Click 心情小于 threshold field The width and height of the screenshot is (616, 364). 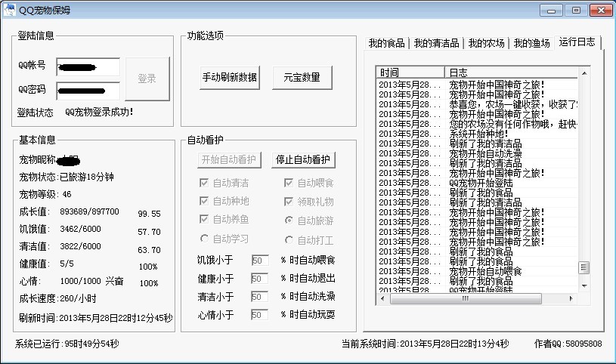click(260, 314)
